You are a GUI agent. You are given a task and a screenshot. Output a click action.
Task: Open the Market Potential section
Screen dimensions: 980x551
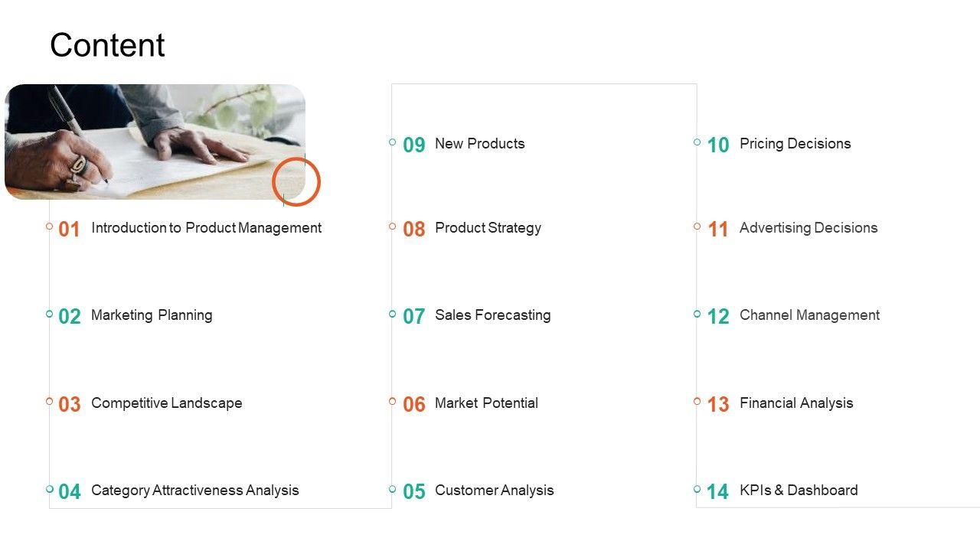point(486,403)
